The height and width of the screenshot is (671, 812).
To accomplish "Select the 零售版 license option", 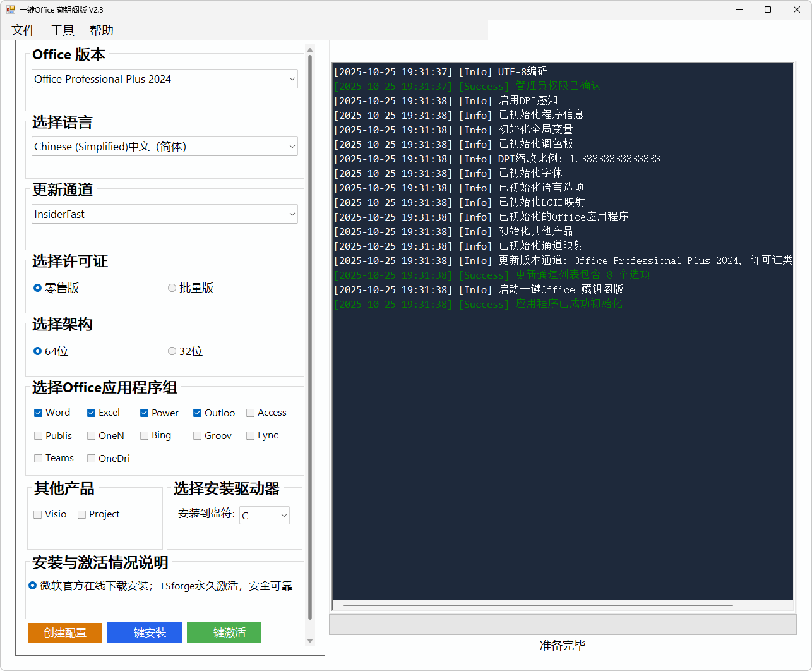I will click(37, 287).
